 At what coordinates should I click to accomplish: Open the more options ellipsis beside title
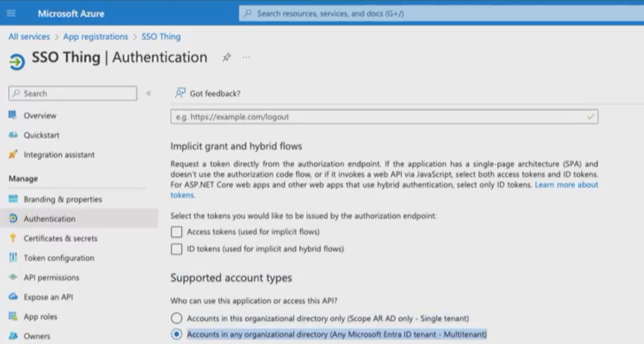coord(246,57)
